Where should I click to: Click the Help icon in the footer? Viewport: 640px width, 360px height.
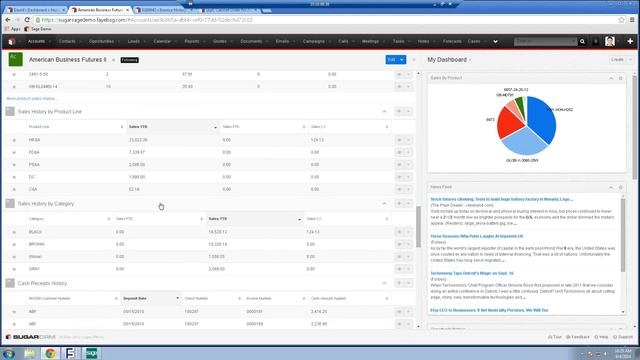(x=601, y=337)
